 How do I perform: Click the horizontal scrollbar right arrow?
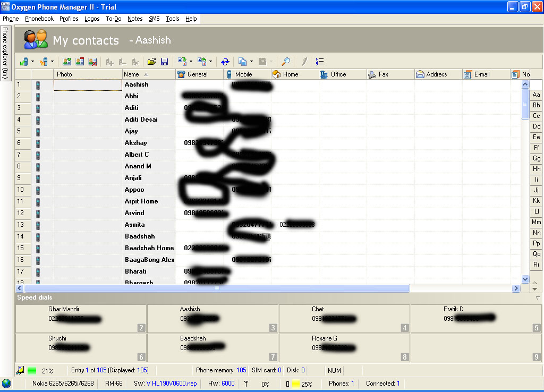coord(516,288)
